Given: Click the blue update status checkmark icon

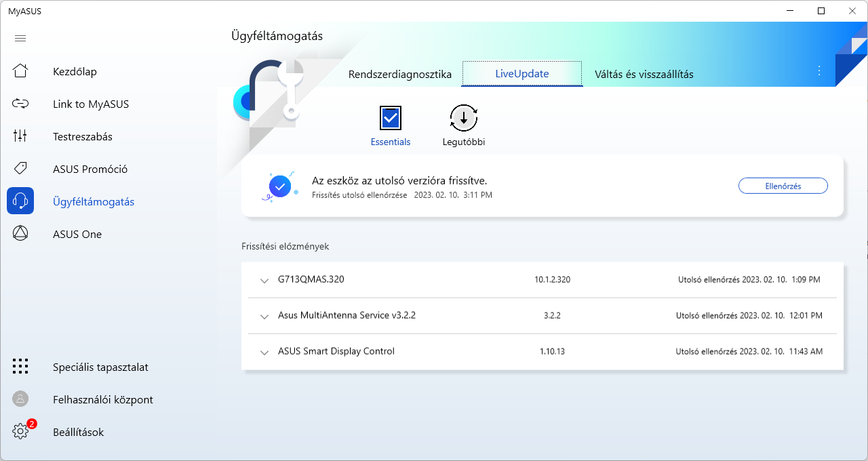Looking at the screenshot, I should (280, 186).
